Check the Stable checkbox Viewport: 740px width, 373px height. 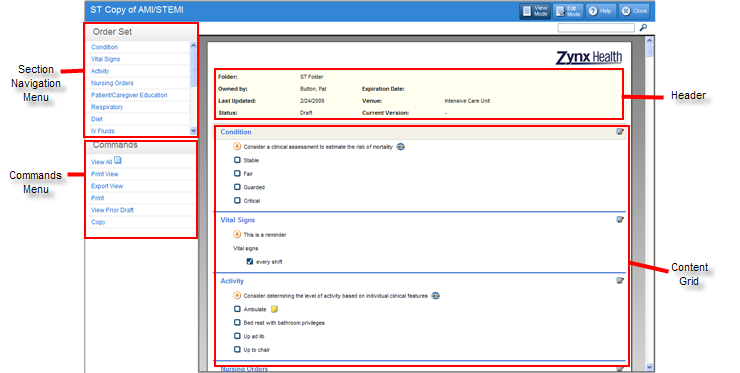click(x=237, y=160)
